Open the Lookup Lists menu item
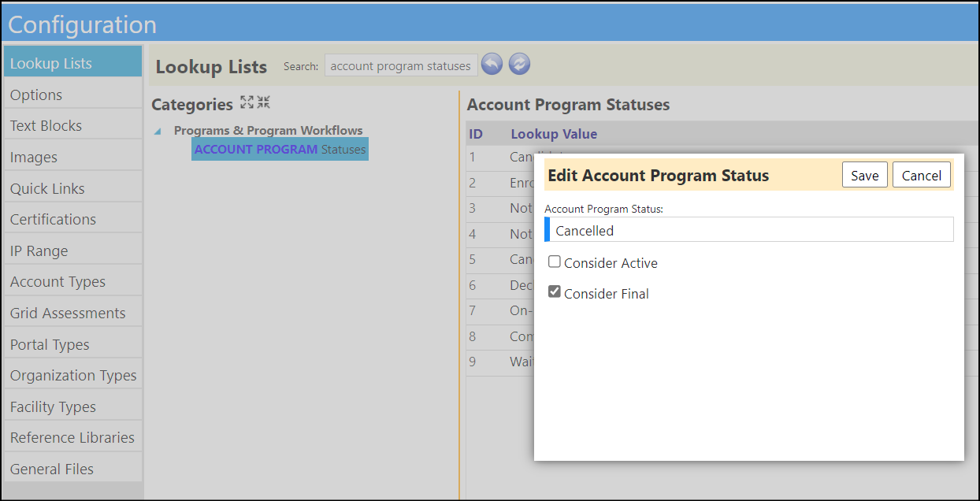980x501 pixels. coord(72,63)
